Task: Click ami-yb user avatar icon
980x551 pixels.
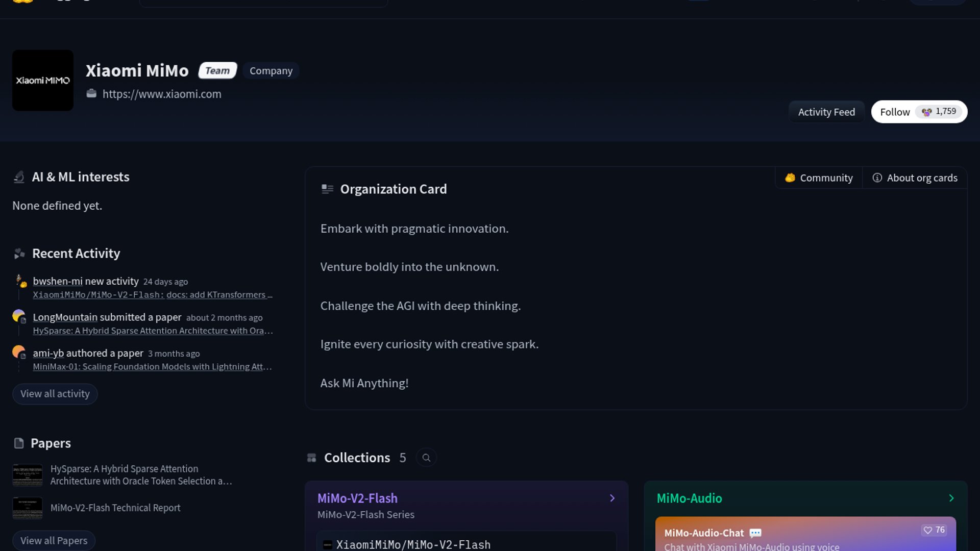Action: (19, 352)
